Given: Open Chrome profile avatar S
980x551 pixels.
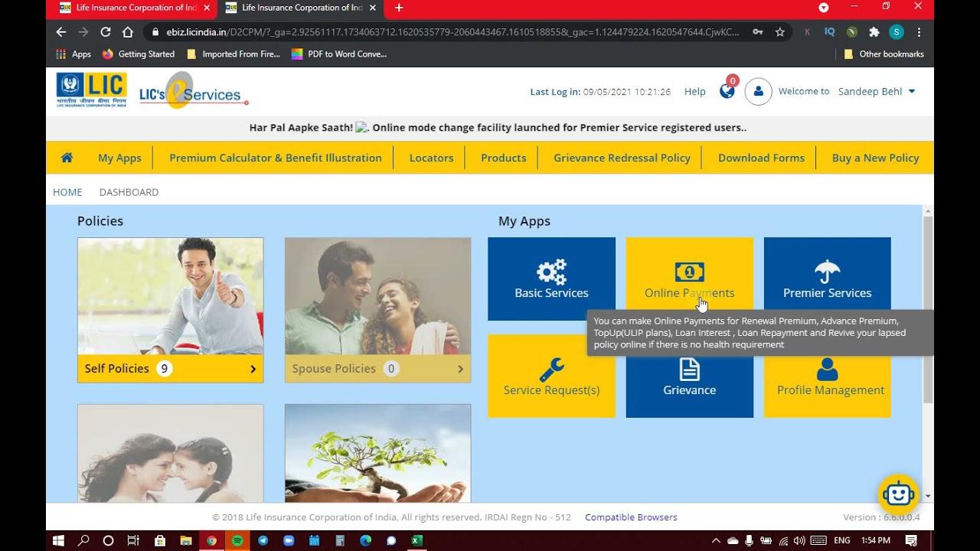Looking at the screenshot, I should coord(896,32).
